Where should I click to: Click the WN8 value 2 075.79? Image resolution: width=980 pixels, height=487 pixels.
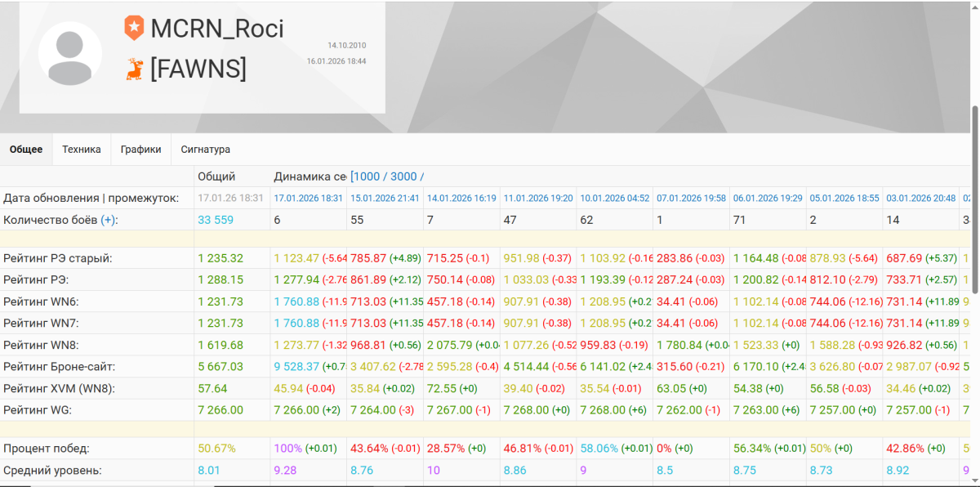(450, 345)
